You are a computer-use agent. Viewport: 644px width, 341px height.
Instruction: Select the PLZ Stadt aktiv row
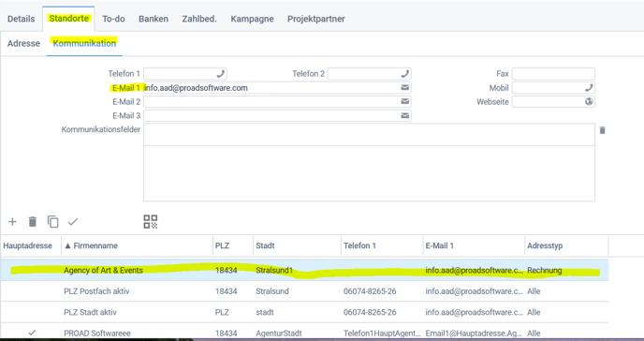pos(304,312)
